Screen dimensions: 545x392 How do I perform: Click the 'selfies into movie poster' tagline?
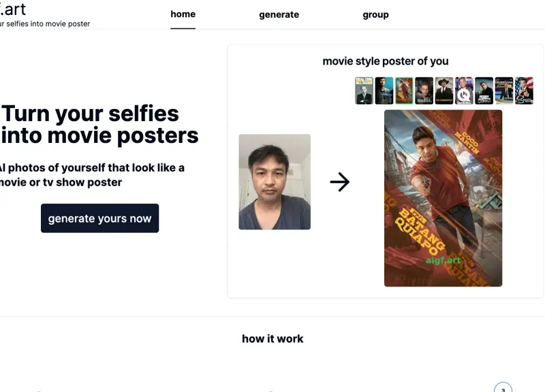48,24
